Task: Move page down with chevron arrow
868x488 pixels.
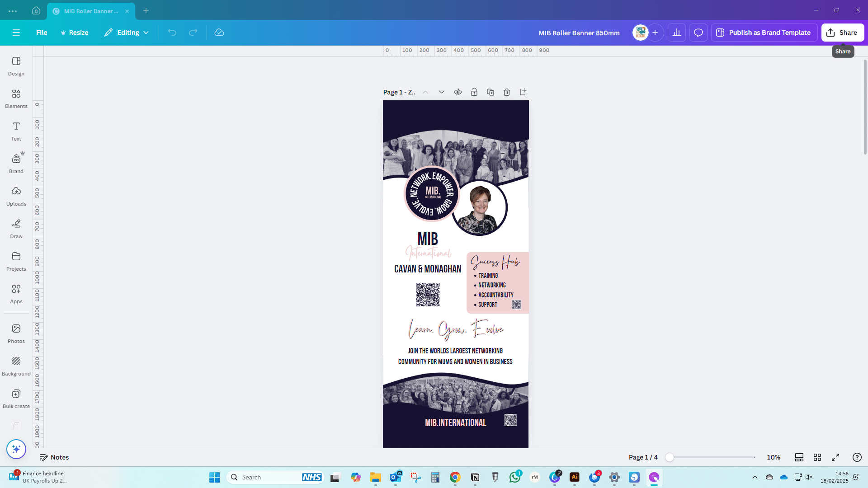Action: (x=442, y=92)
